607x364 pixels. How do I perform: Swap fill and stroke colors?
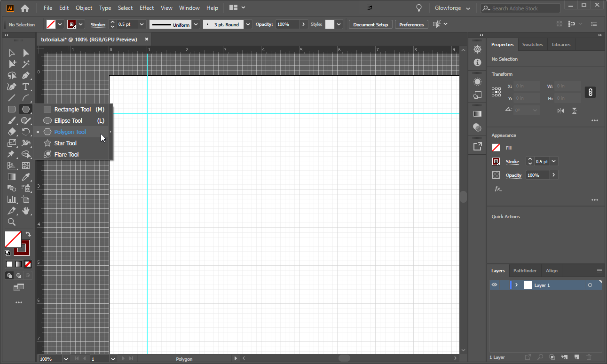pos(28,234)
